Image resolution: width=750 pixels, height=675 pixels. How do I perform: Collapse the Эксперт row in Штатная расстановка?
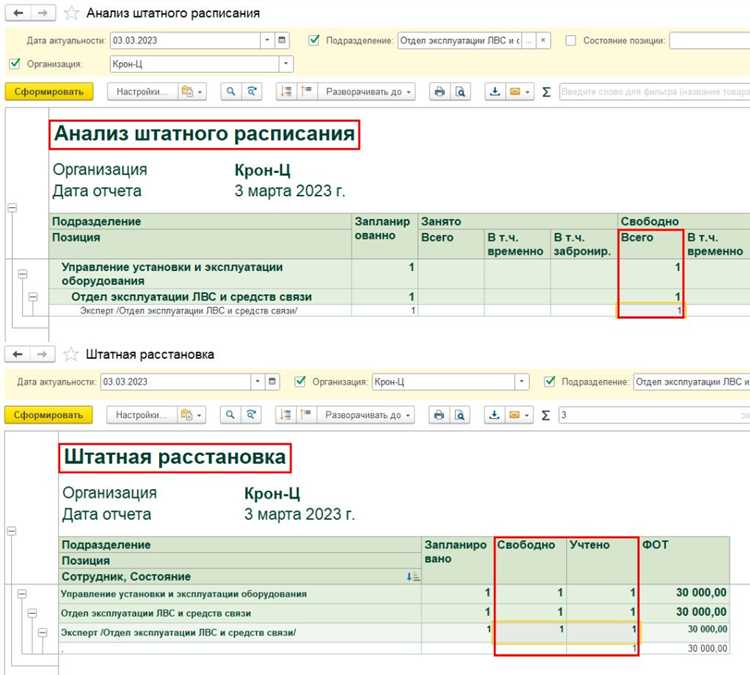tap(42, 632)
